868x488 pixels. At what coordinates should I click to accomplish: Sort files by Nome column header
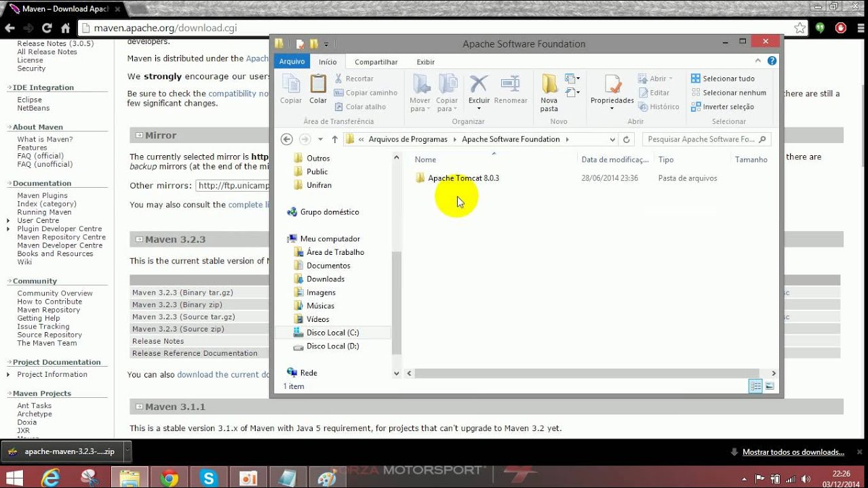point(425,160)
